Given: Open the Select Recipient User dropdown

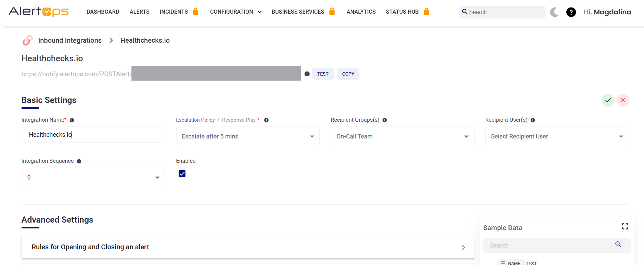Looking at the screenshot, I should [557, 136].
